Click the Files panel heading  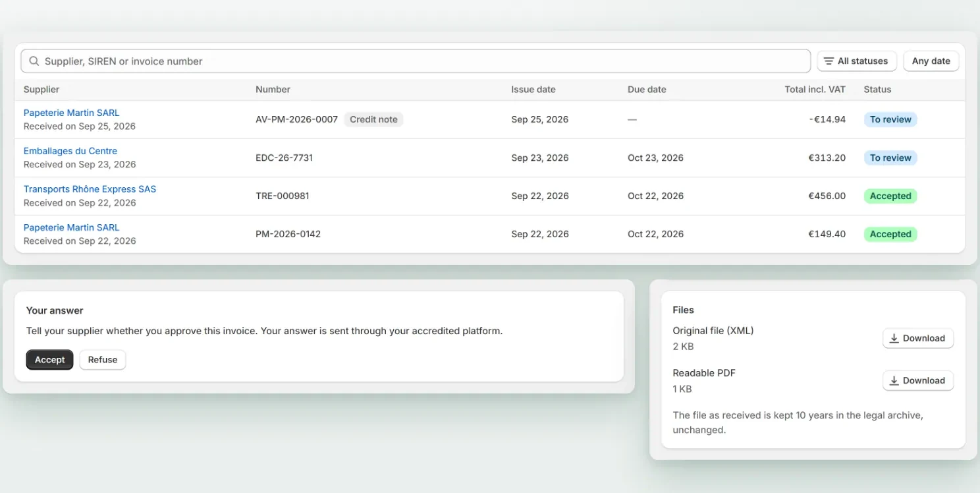coord(684,310)
